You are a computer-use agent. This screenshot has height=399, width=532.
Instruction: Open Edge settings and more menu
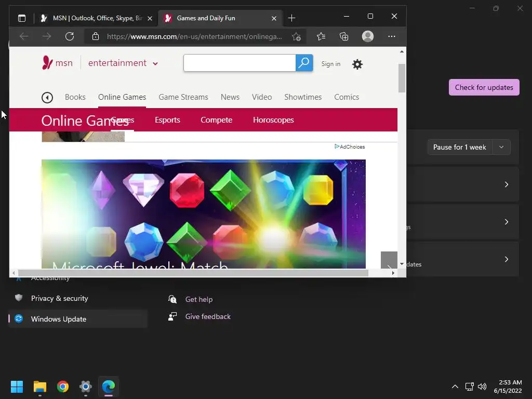(x=392, y=36)
